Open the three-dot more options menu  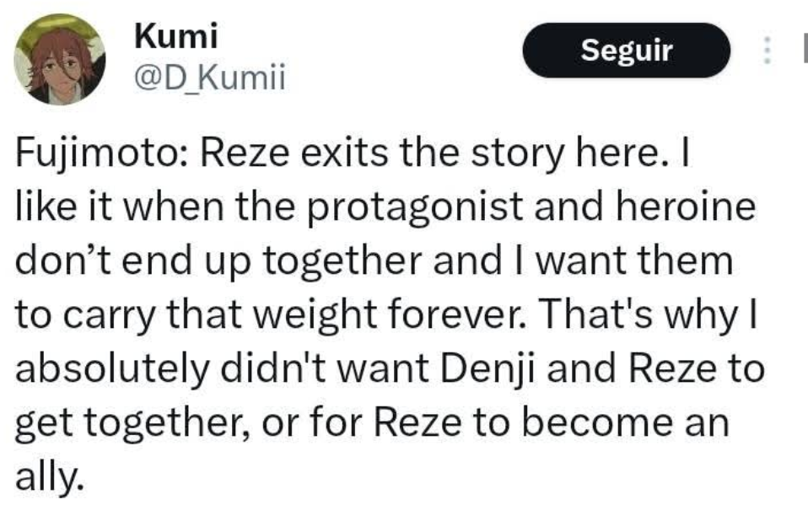(767, 52)
